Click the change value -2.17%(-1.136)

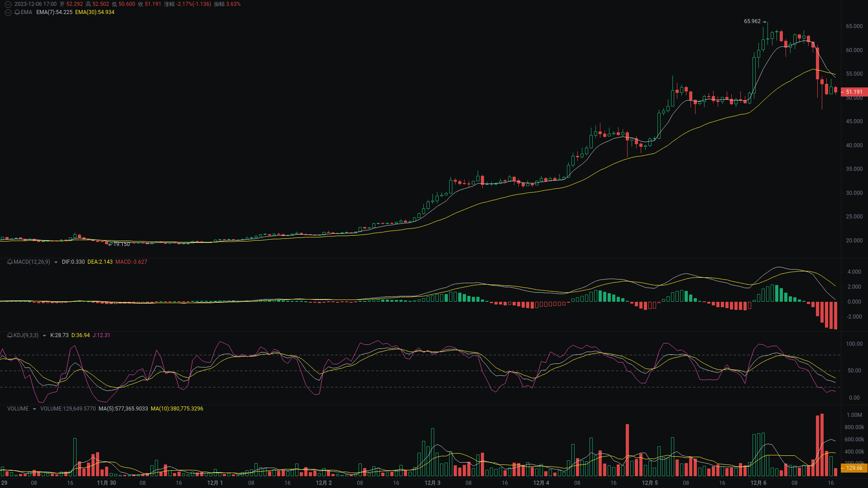(x=194, y=4)
